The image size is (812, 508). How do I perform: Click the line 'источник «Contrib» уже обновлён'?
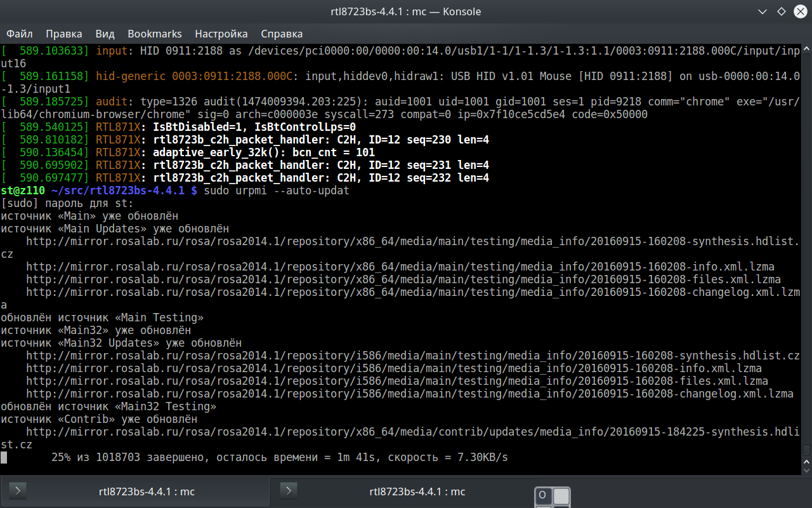[x=99, y=419]
